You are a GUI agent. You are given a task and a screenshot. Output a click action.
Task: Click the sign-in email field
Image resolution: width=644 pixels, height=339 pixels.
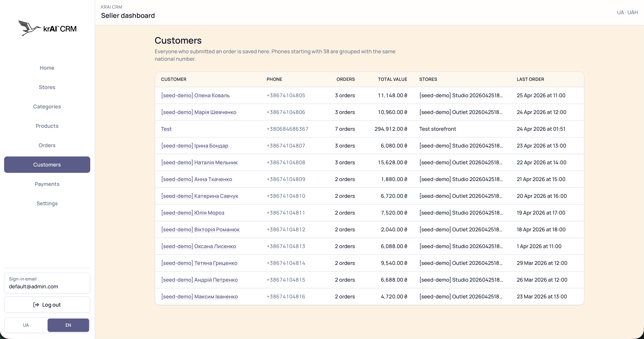tap(47, 283)
